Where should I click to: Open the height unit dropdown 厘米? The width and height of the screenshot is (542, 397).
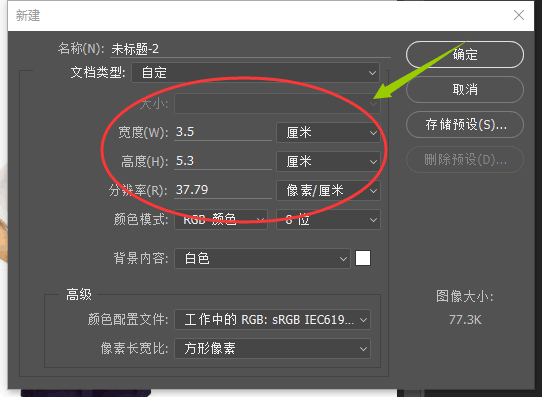pos(328,161)
